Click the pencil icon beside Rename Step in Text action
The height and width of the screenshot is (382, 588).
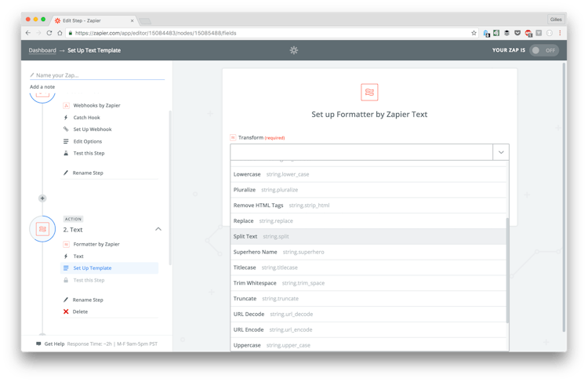pyautogui.click(x=66, y=300)
